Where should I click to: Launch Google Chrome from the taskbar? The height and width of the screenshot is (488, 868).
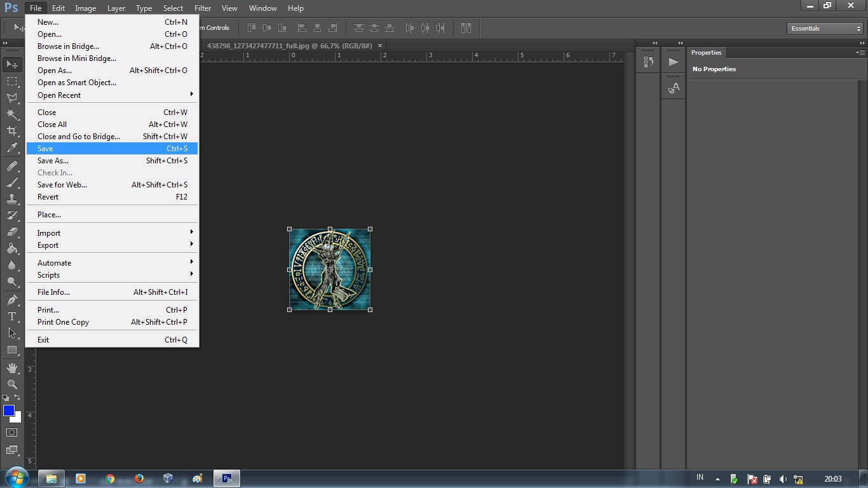pyautogui.click(x=110, y=478)
